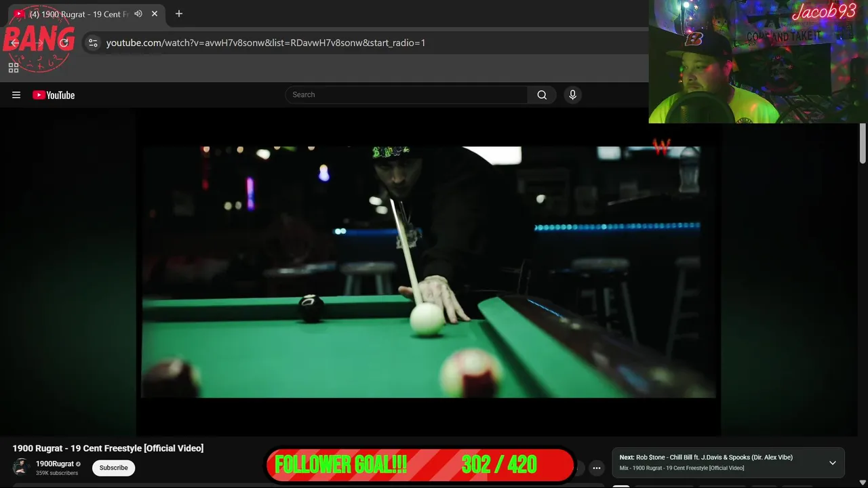Screen dimensions: 868x488
Task: Click 'Mix - 1900 Rugrat' playlist subtitle
Action: (x=682, y=468)
